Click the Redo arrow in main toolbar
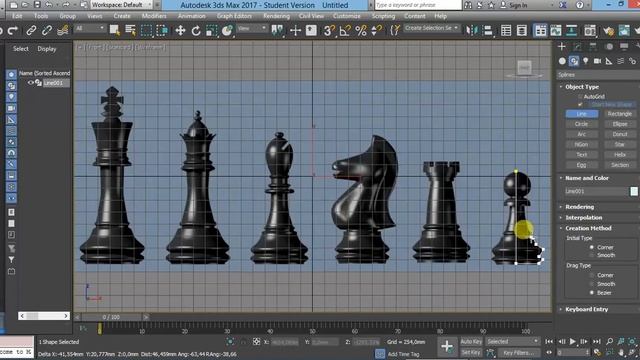 pos(13,31)
